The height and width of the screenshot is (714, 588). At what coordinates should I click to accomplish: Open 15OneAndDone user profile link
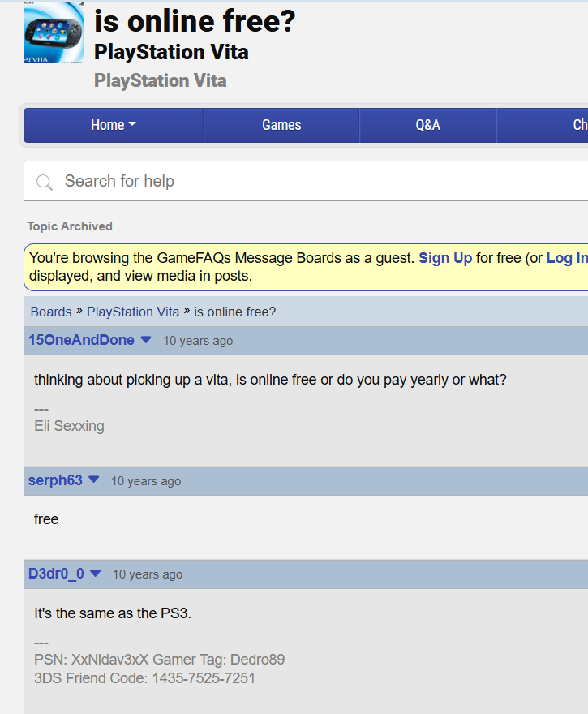[x=81, y=340]
